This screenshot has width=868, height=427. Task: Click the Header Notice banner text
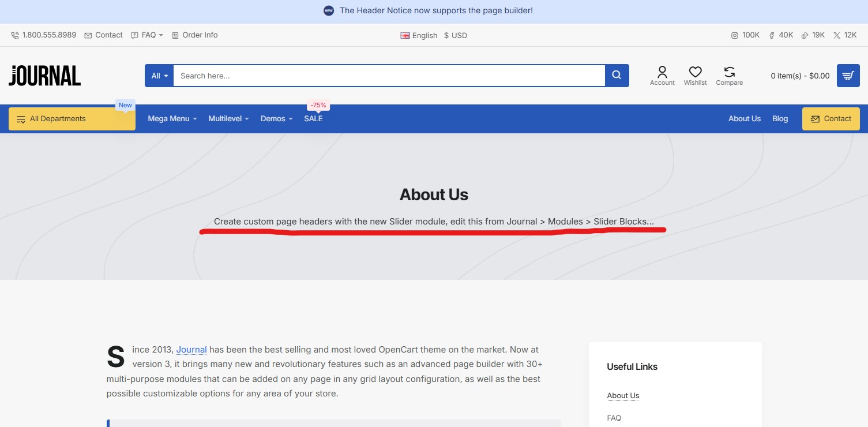click(x=436, y=10)
